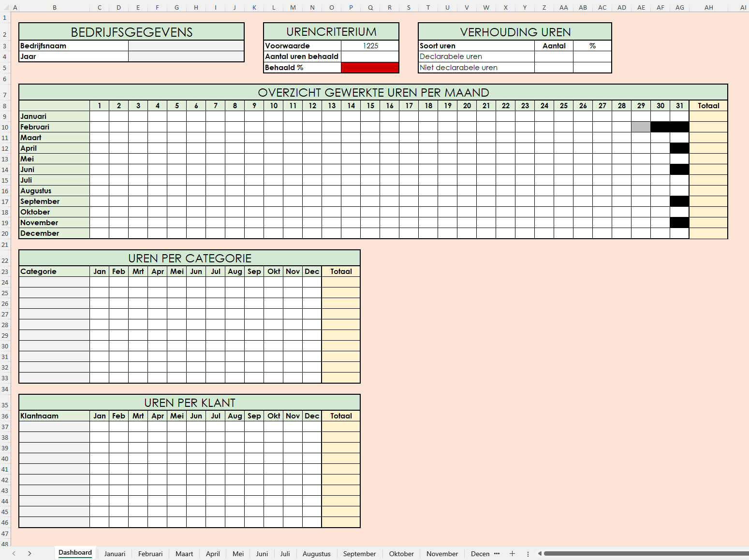The height and width of the screenshot is (560, 749).
Task: Select the Jaar value cell
Action: tap(186, 57)
